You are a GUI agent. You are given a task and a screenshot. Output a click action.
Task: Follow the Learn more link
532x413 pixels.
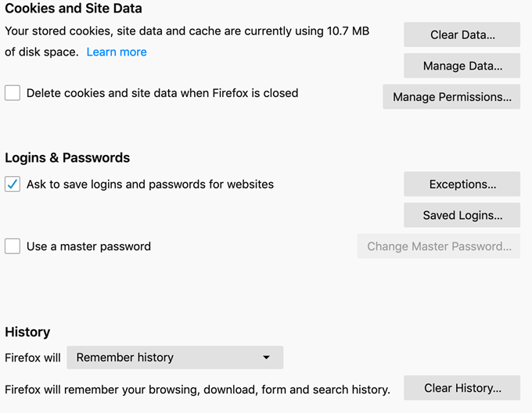117,52
